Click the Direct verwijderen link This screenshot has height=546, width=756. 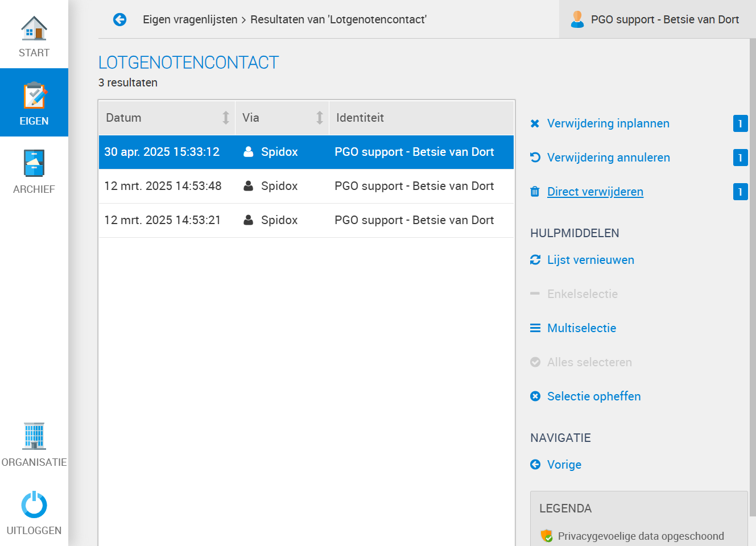(x=595, y=192)
